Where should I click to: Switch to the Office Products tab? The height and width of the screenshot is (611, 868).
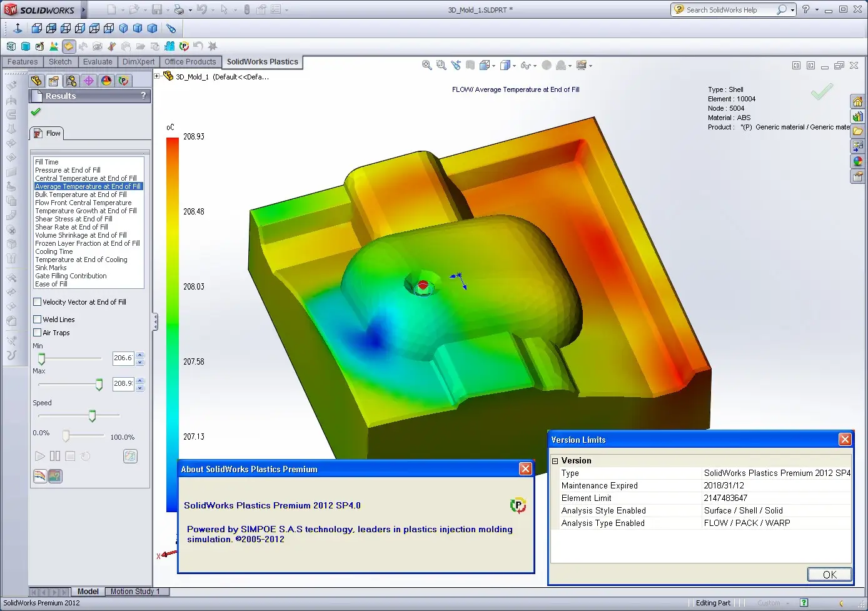[190, 62]
